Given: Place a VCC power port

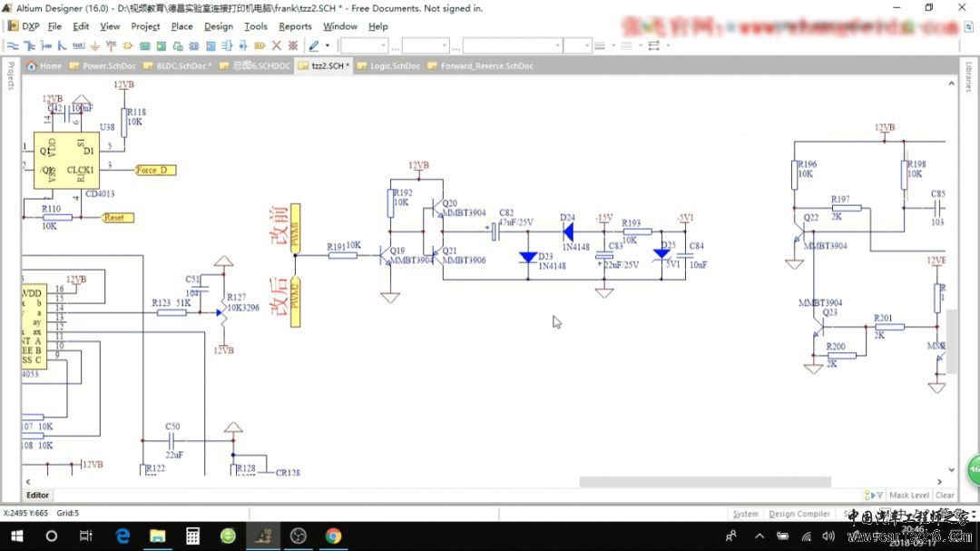Looking at the screenshot, I should pyautogui.click(x=112, y=45).
